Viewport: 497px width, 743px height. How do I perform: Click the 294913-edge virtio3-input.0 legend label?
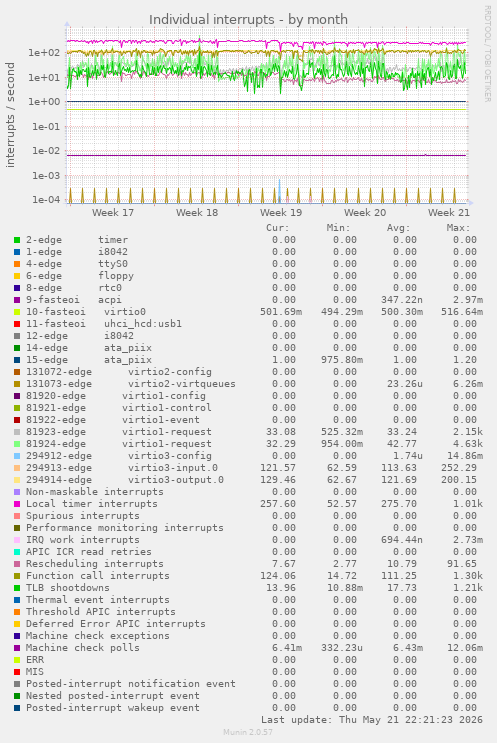point(122,468)
